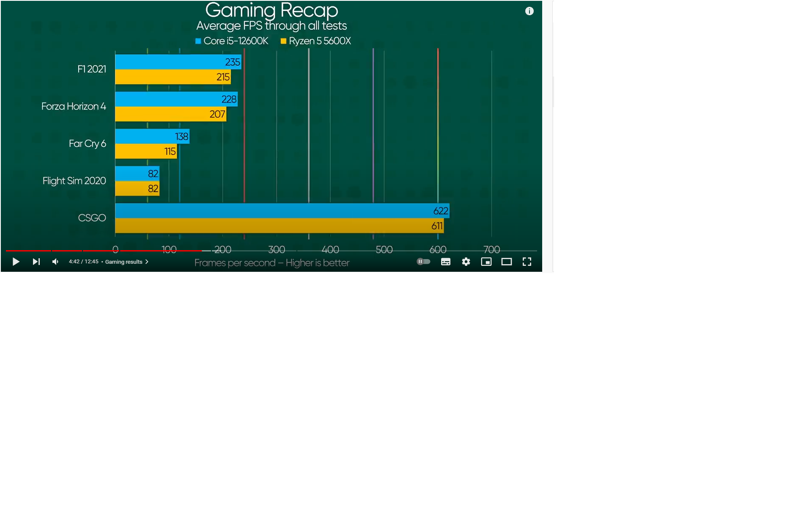Open the video settings gear

(466, 262)
